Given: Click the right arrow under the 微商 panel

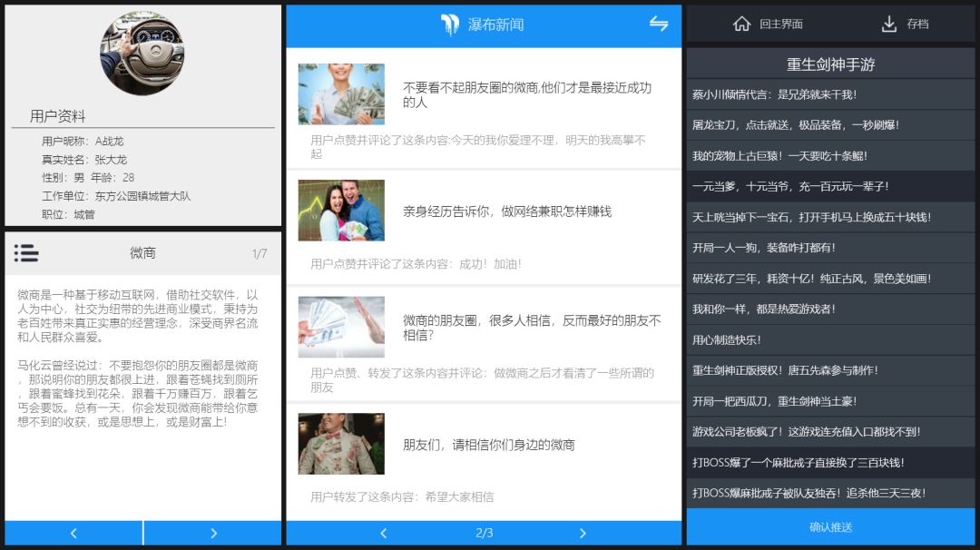Looking at the screenshot, I should [212, 533].
